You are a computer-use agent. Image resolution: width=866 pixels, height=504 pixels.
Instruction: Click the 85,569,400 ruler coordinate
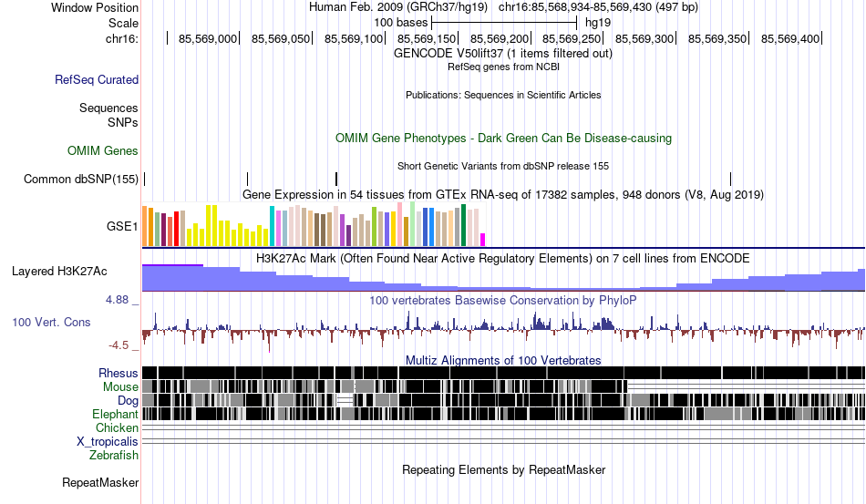790,38
